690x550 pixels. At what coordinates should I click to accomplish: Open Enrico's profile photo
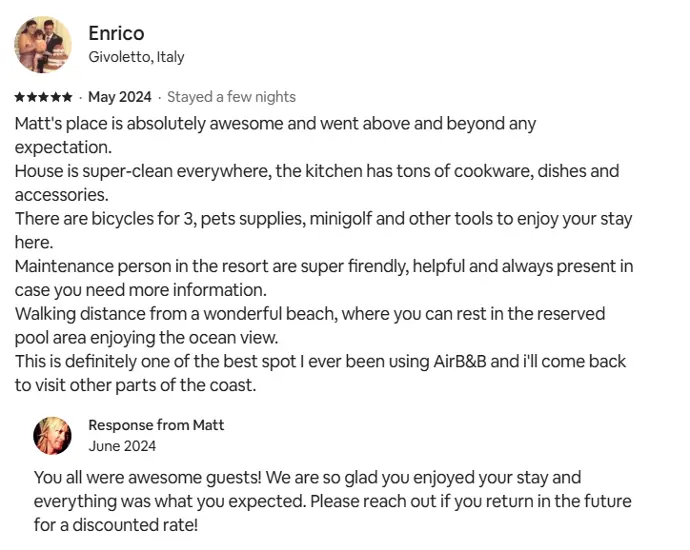coord(43,44)
